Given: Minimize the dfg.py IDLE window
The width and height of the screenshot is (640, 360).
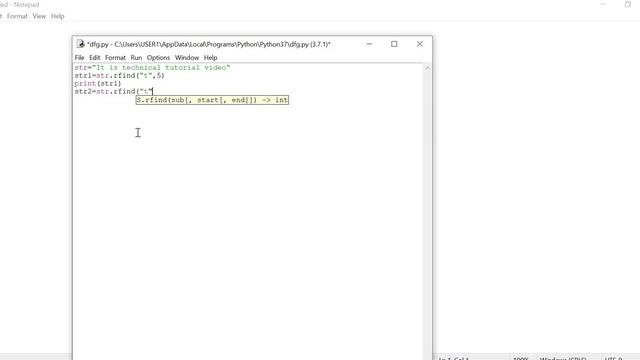Looking at the screenshot, I should coord(369,44).
